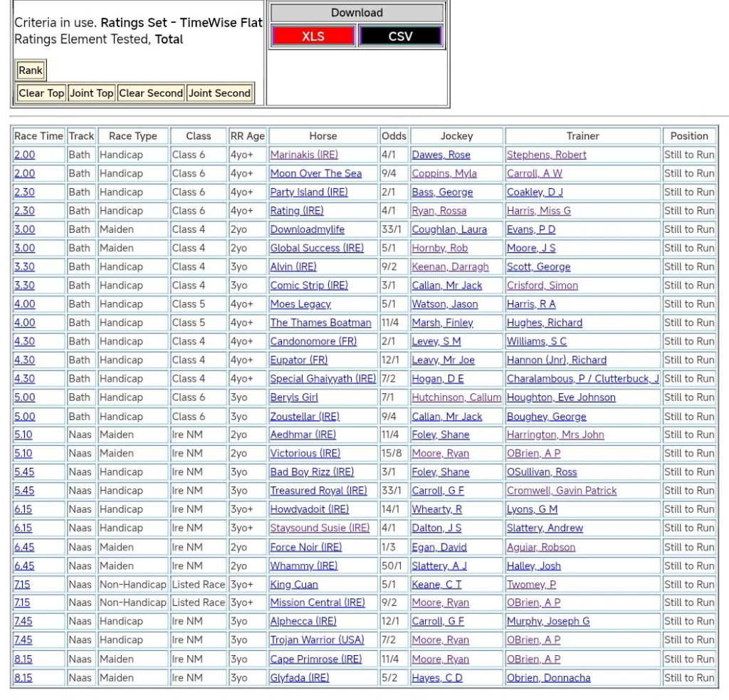Open trainer Cromwell, Gavin Patrick page

point(562,491)
